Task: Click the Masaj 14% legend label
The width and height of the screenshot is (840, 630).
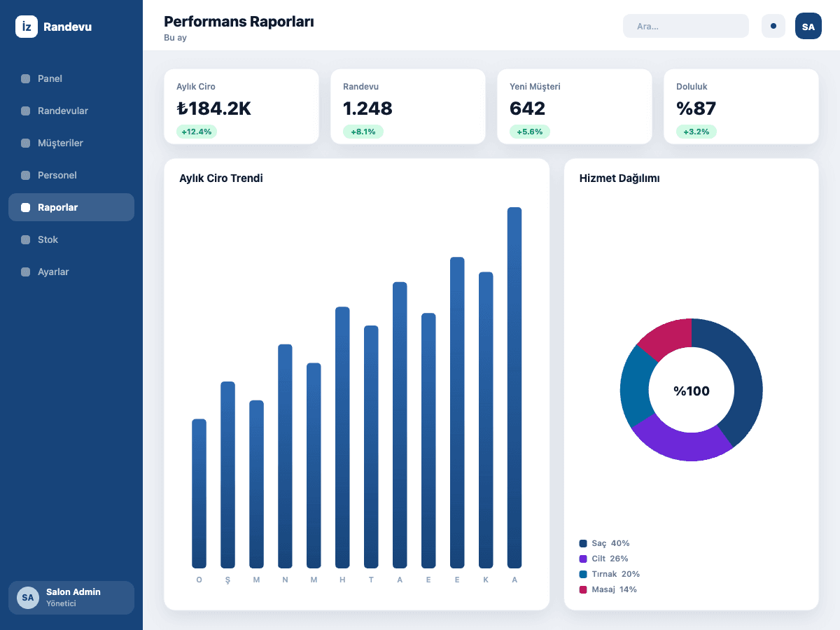Action: (614, 589)
